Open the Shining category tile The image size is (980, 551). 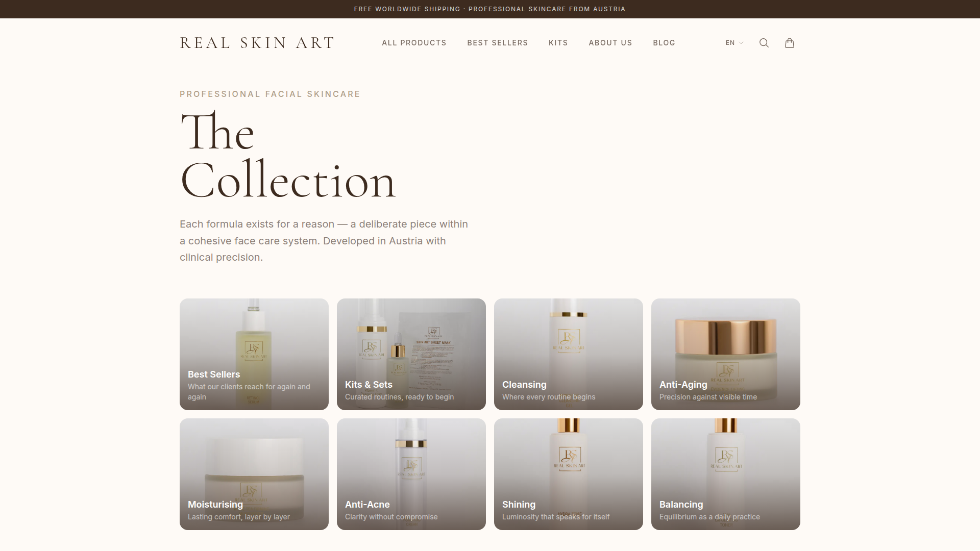pyautogui.click(x=569, y=474)
